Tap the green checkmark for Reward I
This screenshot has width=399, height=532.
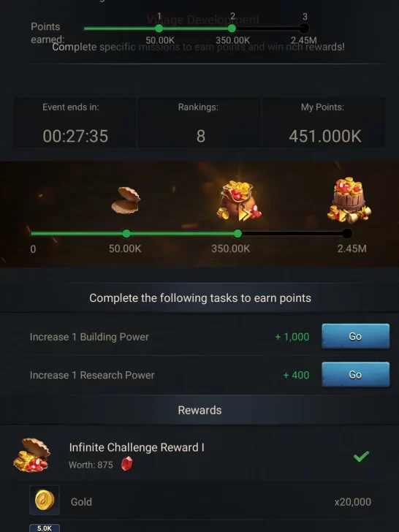(x=361, y=456)
